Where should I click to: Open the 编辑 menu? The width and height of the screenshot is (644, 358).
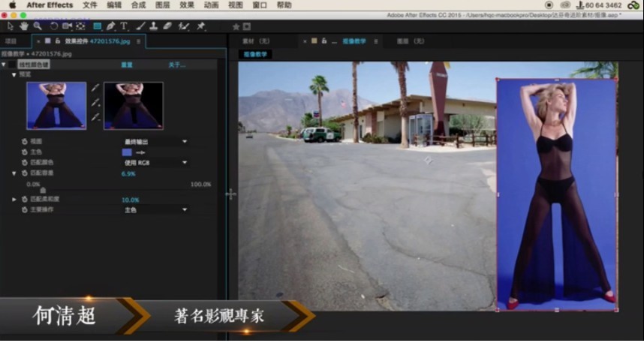point(114,5)
